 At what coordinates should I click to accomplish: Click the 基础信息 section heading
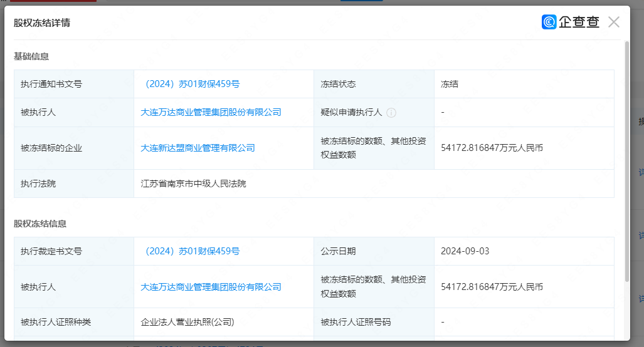31,56
